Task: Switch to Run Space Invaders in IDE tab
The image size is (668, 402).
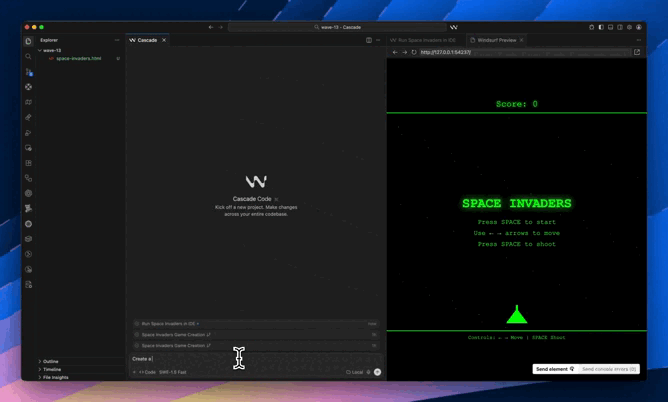Action: tap(423, 40)
